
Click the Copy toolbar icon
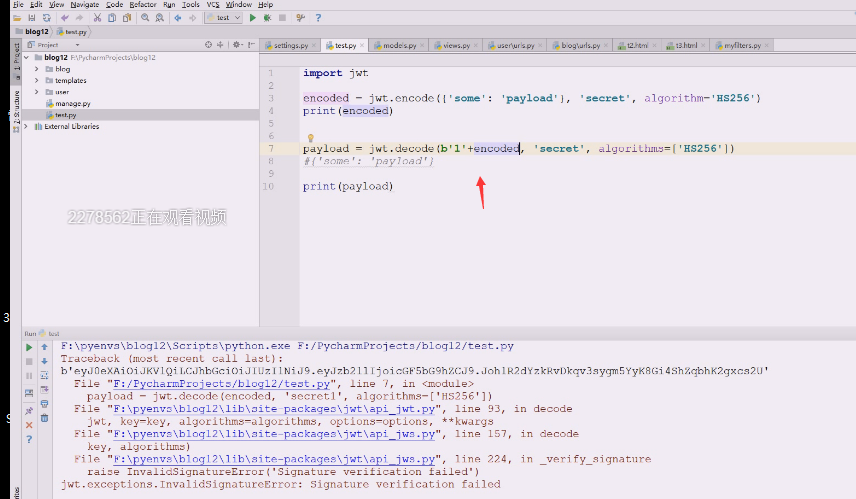pyautogui.click(x=112, y=18)
